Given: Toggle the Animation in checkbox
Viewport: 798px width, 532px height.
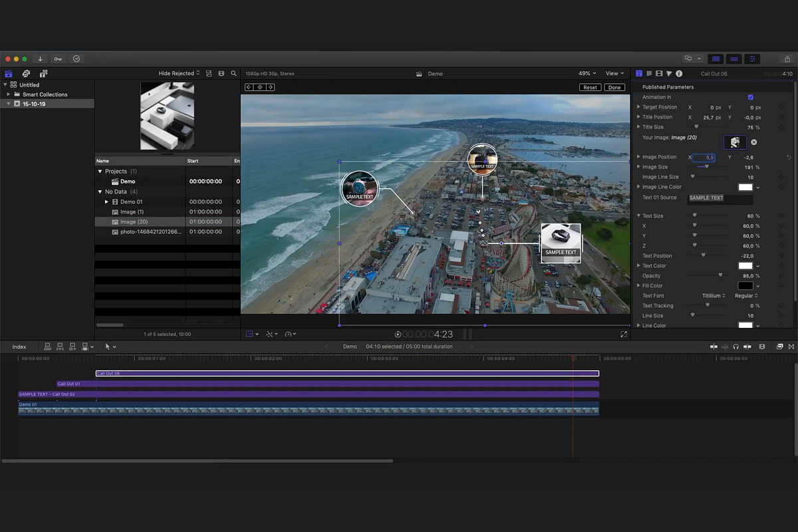Looking at the screenshot, I should pyautogui.click(x=751, y=97).
